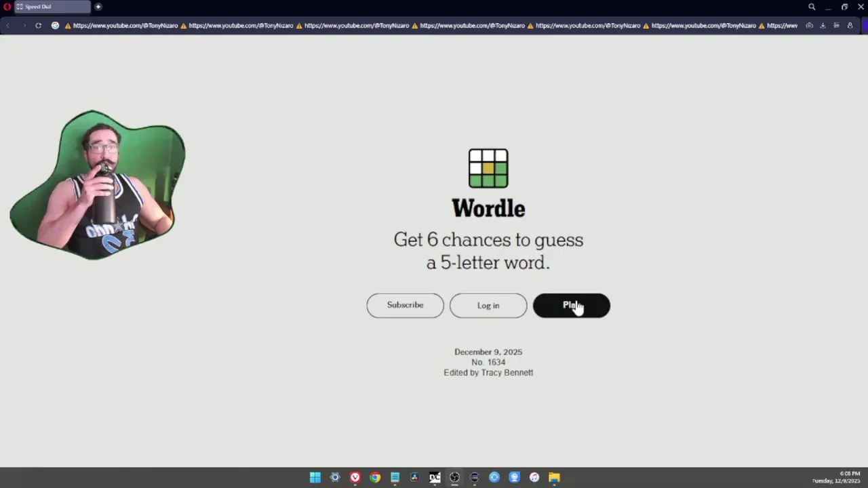Image resolution: width=868 pixels, height=488 pixels.
Task: Click the 'December 9, 2025' date text
Action: 488,352
